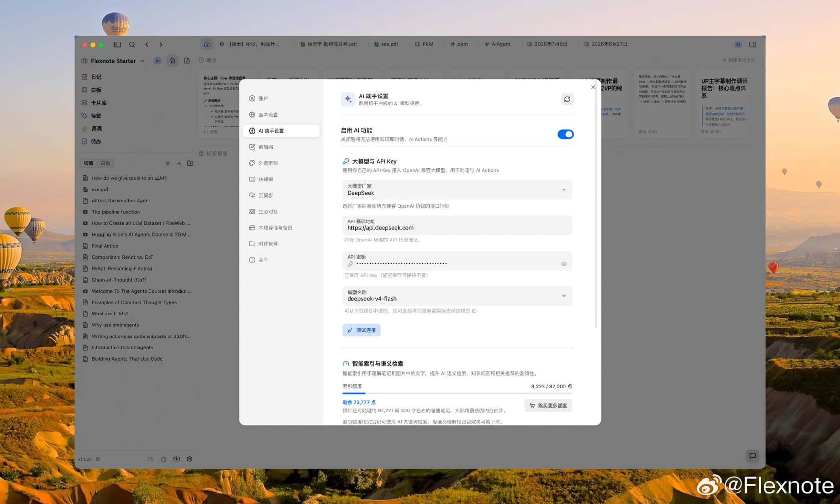
Task: Switch to the 收藏 sidebar tab
Action: [x=88, y=163]
